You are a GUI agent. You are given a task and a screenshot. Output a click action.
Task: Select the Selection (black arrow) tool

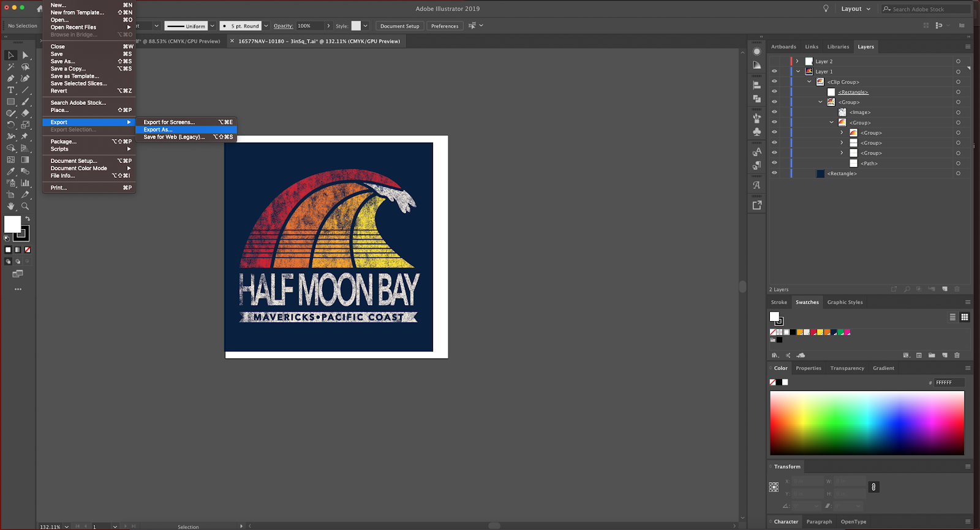click(x=10, y=55)
